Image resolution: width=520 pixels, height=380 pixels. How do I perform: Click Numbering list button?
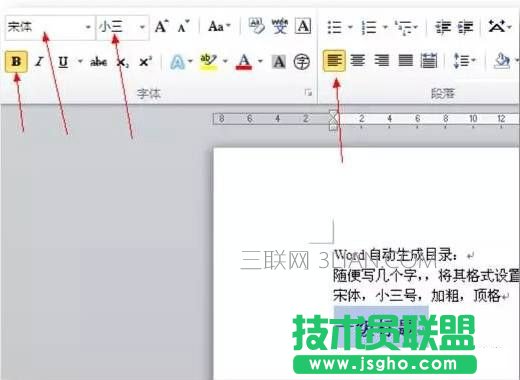(x=369, y=27)
